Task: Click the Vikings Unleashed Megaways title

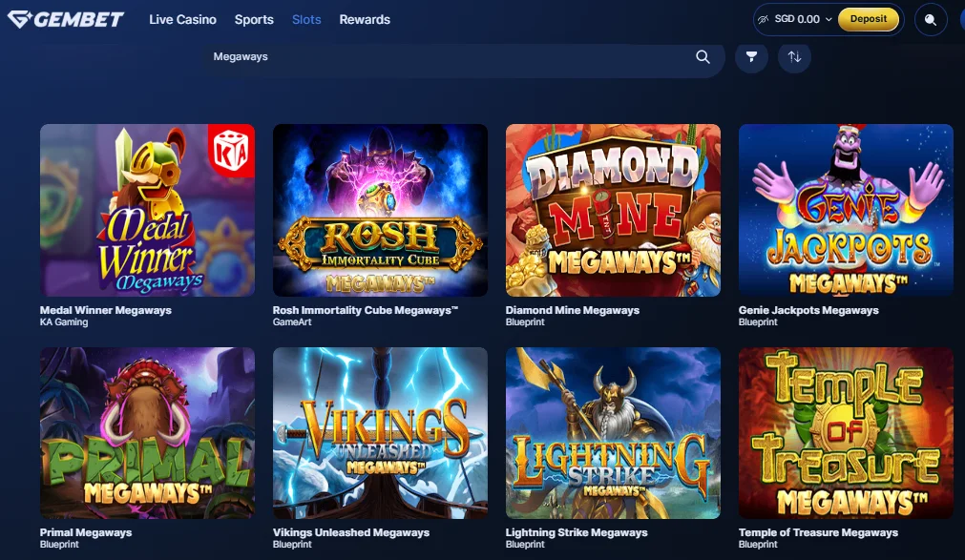Action: click(x=351, y=532)
